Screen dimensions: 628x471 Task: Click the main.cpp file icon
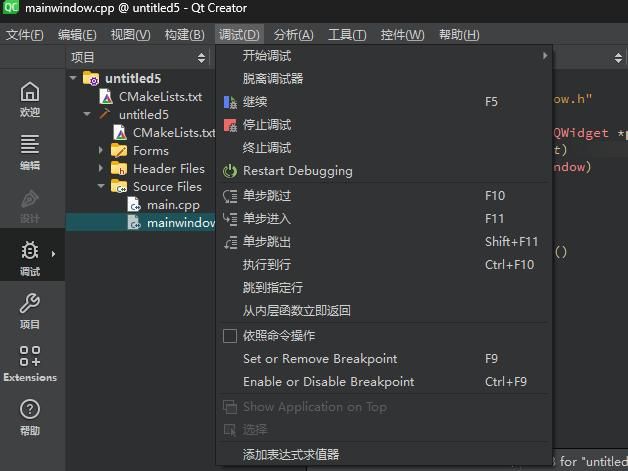click(134, 205)
